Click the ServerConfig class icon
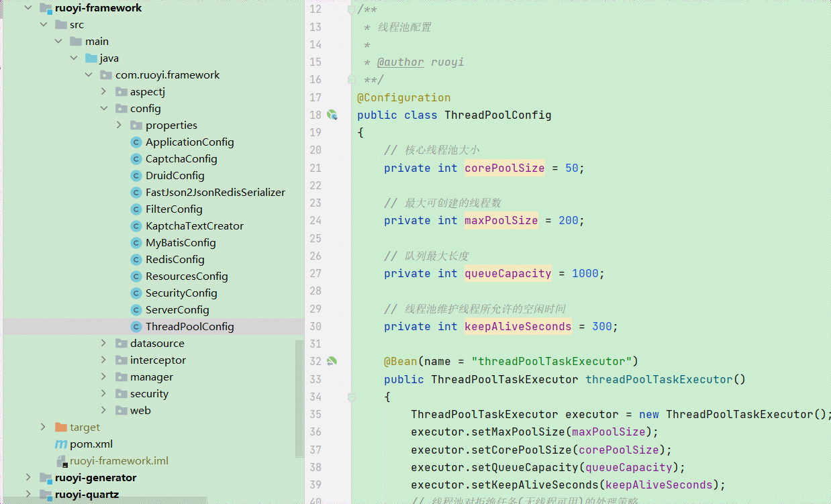831x504 pixels. 136,310
